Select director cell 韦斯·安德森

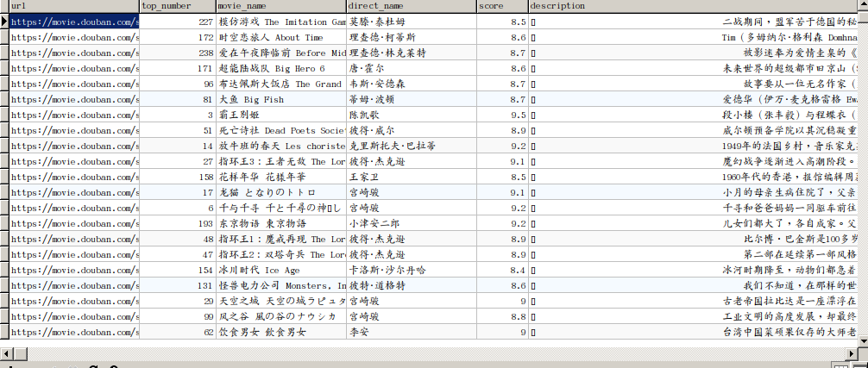(x=412, y=84)
